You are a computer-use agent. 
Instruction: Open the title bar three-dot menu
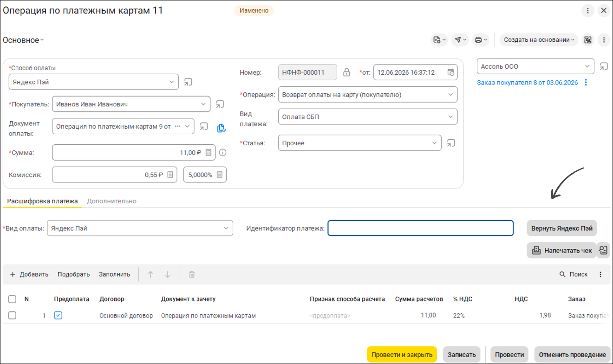pos(588,10)
